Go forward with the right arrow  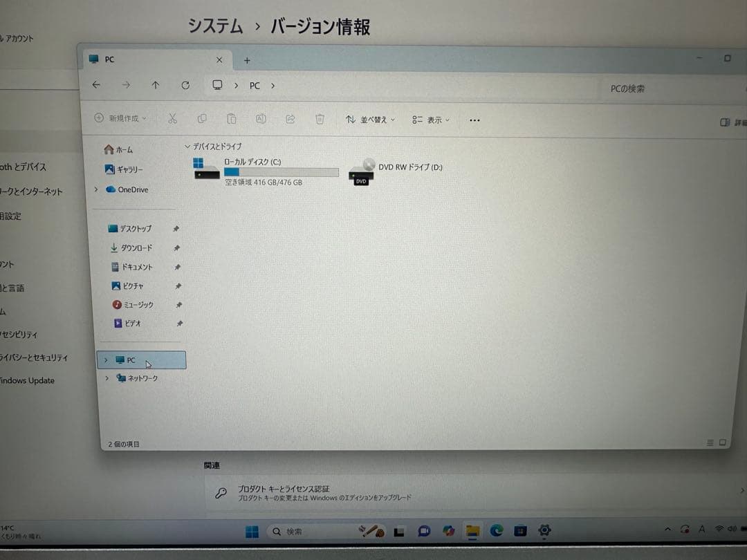[x=126, y=85]
